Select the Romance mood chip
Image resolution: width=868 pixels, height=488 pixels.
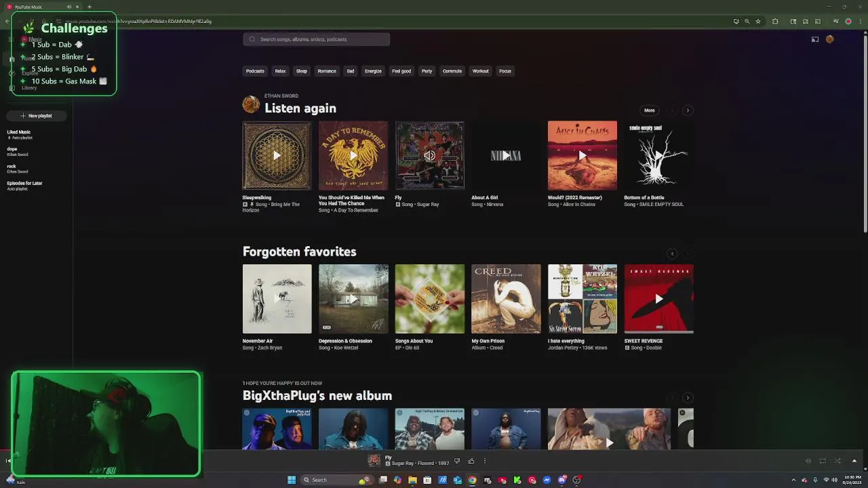327,71
